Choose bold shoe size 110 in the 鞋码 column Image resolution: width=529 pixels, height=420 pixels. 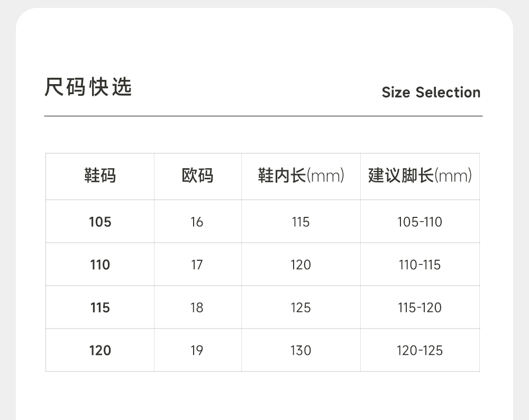[100, 265]
